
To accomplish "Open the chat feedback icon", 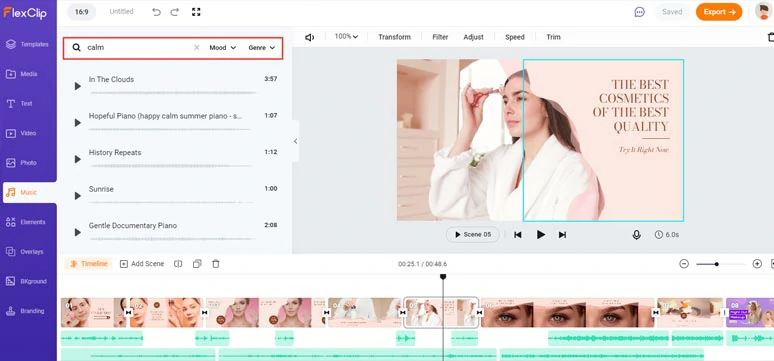I will (x=640, y=12).
